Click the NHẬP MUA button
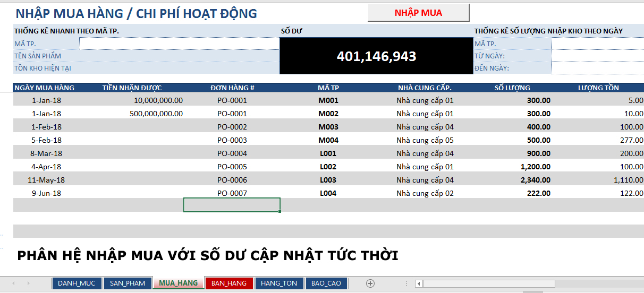Screen dimensions: 644x293 point(418,13)
